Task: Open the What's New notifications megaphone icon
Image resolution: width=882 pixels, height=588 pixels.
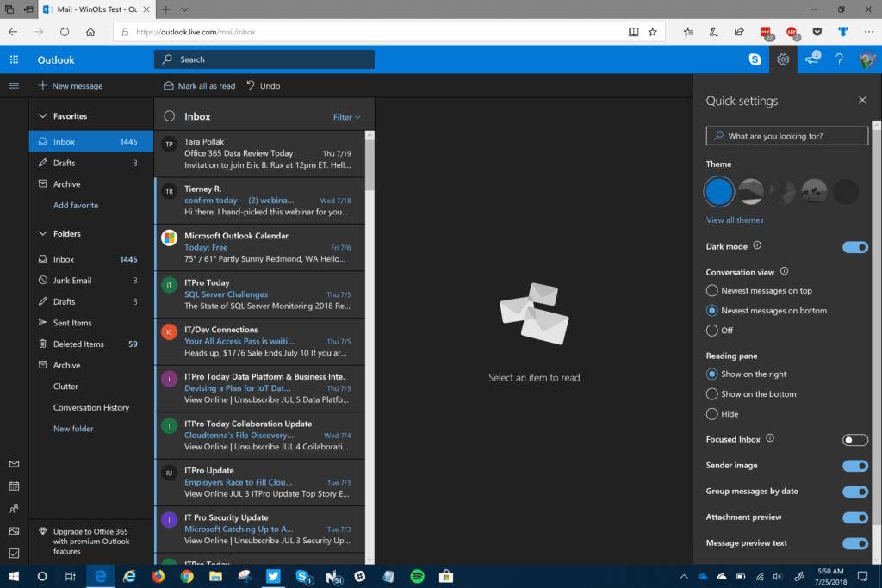Action: (812, 60)
